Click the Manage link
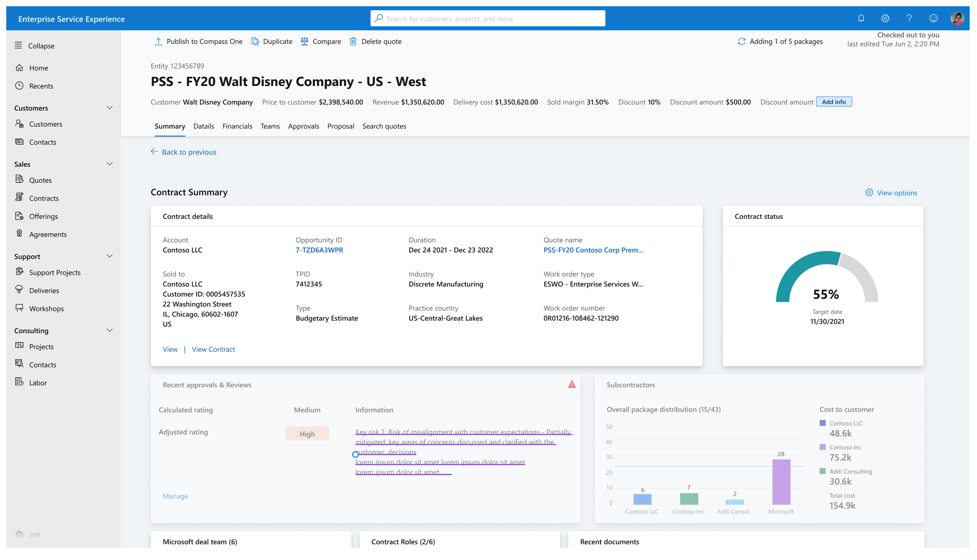This screenshot has height=560, width=977. (x=175, y=496)
